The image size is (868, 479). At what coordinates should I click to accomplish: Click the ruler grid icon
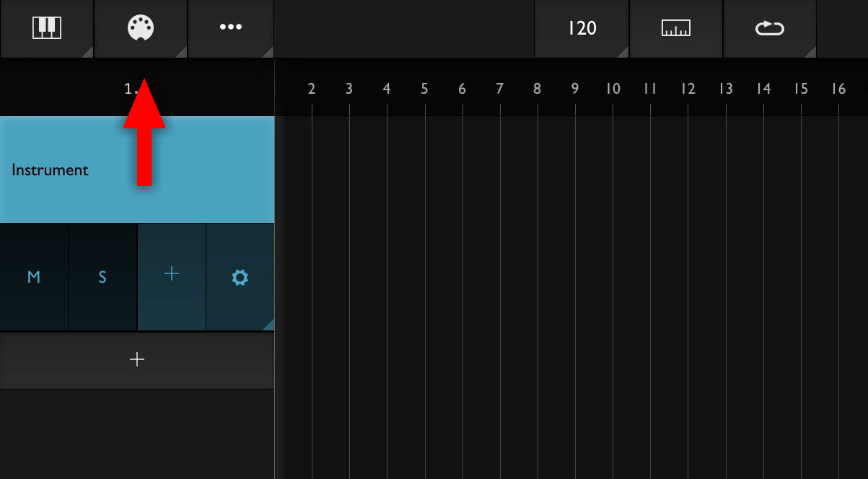676,28
